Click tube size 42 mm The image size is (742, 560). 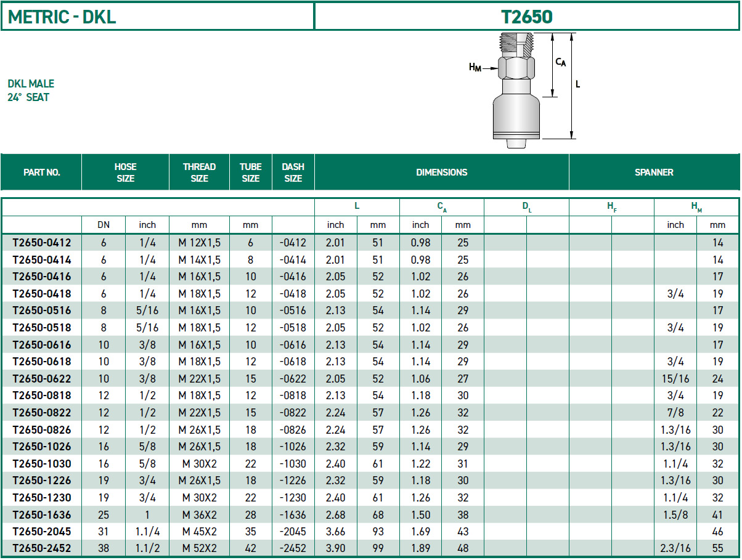click(x=250, y=548)
